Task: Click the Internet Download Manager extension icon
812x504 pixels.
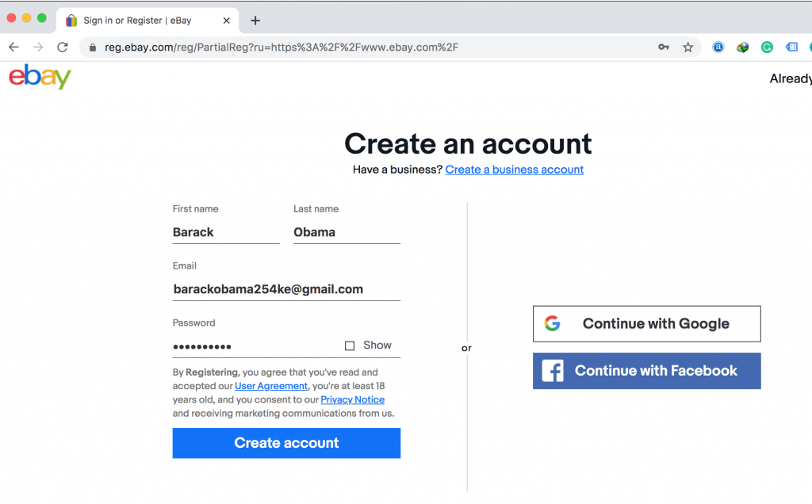Action: click(x=742, y=48)
